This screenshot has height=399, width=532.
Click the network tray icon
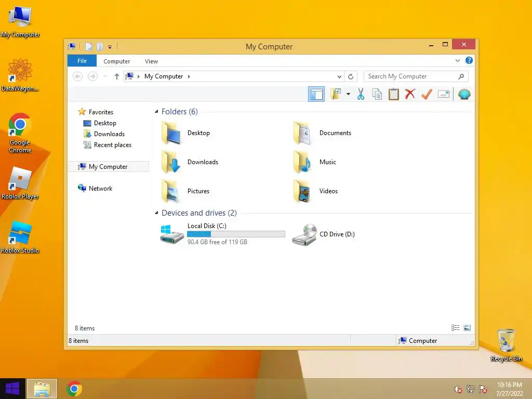pyautogui.click(x=470, y=389)
